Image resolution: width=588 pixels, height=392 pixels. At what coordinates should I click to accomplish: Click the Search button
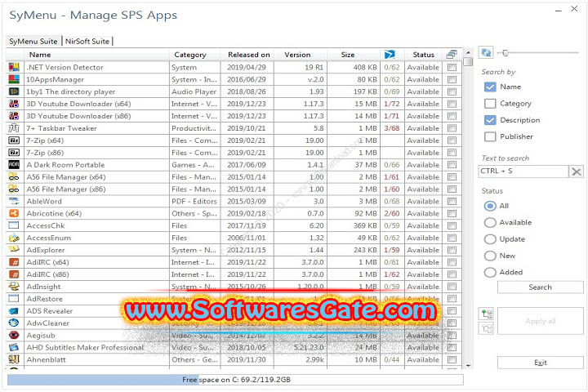(x=541, y=287)
